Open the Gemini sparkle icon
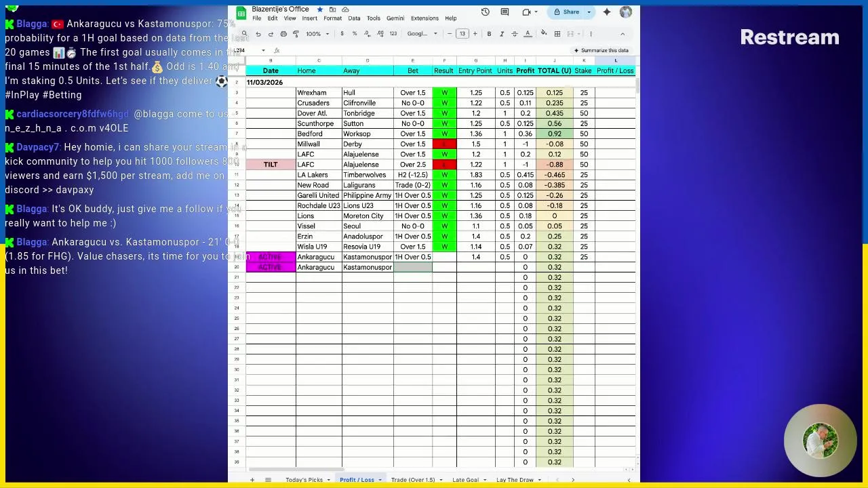 pyautogui.click(x=606, y=12)
